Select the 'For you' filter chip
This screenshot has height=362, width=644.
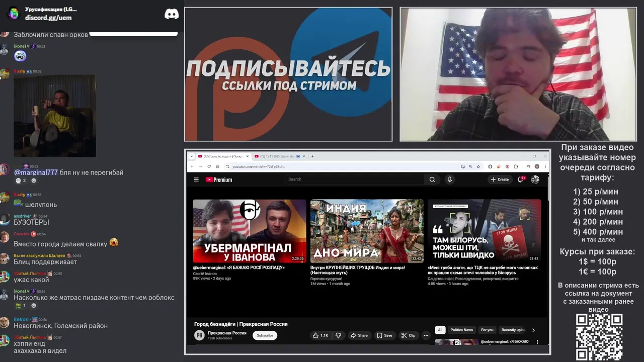(487, 330)
